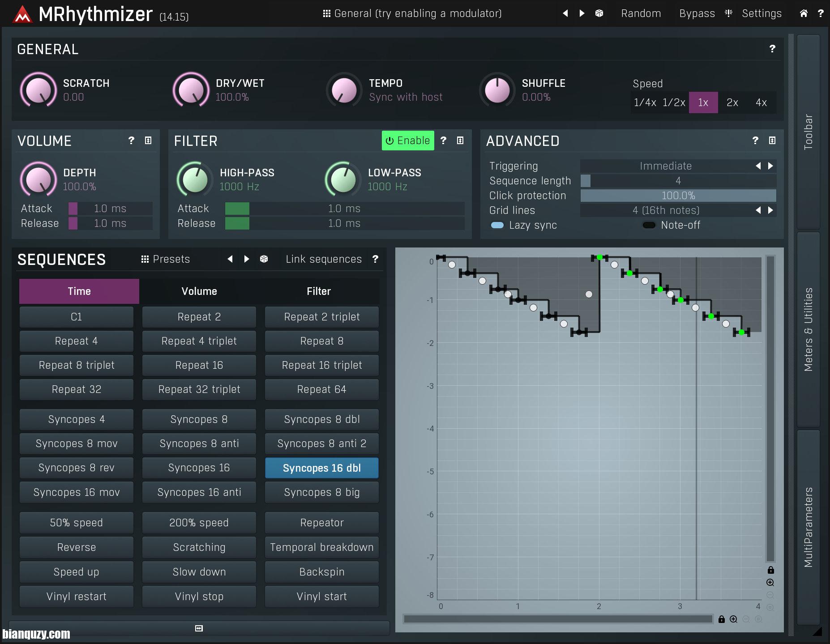Open the Volume panel detail editor icon

[x=148, y=141]
